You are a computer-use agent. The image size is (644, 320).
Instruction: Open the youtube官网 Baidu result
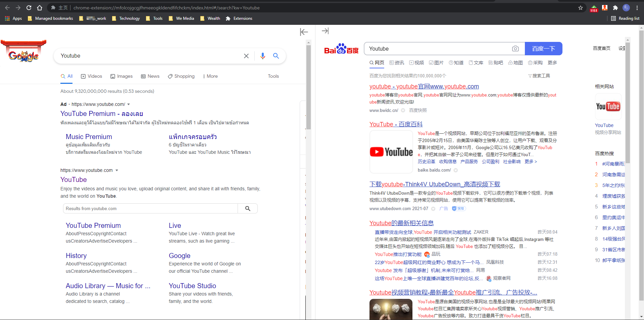(424, 86)
